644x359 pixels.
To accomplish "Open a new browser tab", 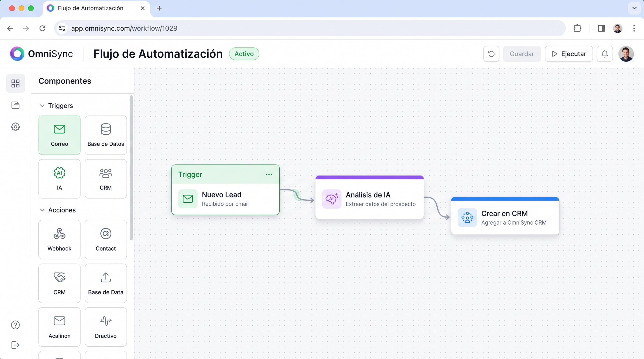I will [x=159, y=8].
